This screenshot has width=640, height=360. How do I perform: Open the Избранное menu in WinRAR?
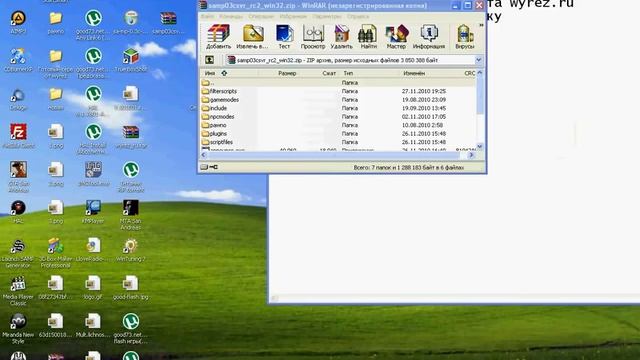coord(293,16)
